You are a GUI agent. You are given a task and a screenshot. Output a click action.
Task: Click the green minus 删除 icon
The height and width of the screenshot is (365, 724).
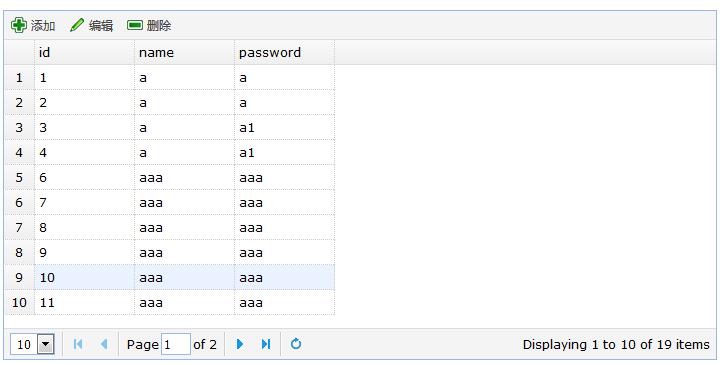135,24
